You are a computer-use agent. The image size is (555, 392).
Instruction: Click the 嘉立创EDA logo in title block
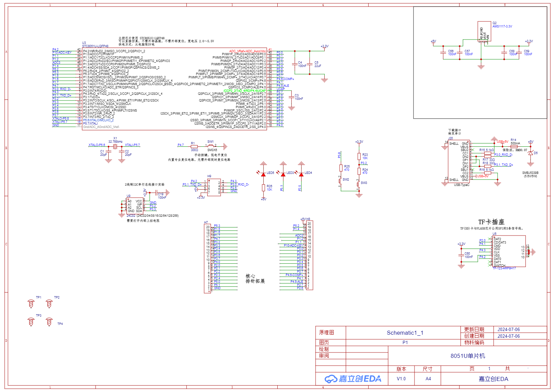point(353,379)
